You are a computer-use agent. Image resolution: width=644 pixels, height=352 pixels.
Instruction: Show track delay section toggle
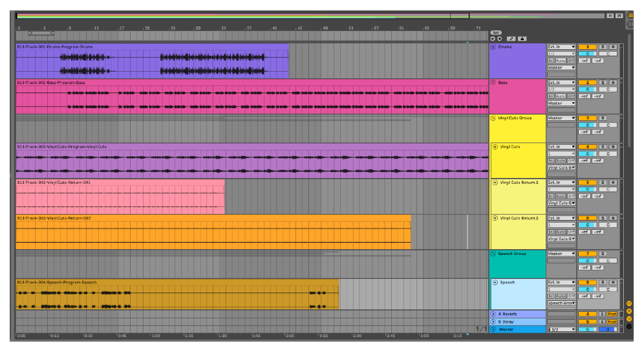[628, 327]
